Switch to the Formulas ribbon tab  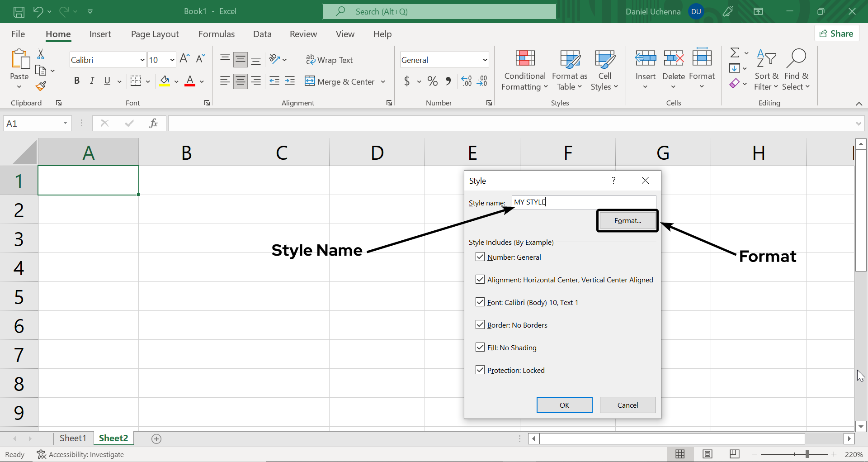217,33
